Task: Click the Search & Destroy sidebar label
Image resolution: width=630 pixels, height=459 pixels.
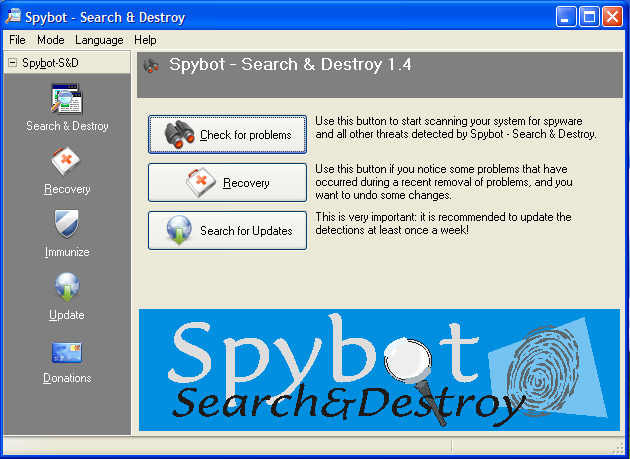Action: pos(67,126)
